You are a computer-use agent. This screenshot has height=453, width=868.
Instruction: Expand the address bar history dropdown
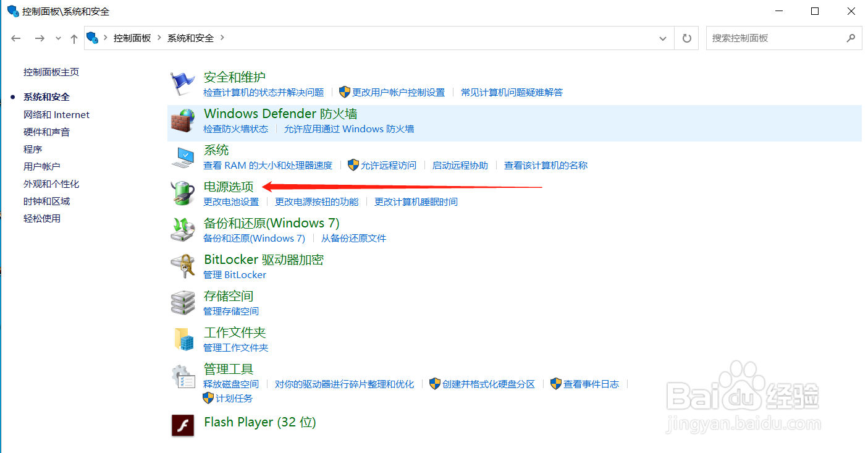(x=664, y=38)
